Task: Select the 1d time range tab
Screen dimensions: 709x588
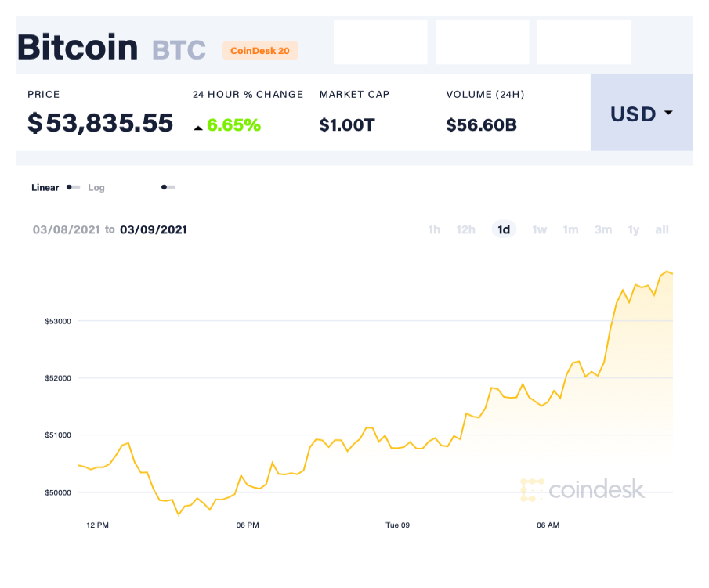Action: 504,229
